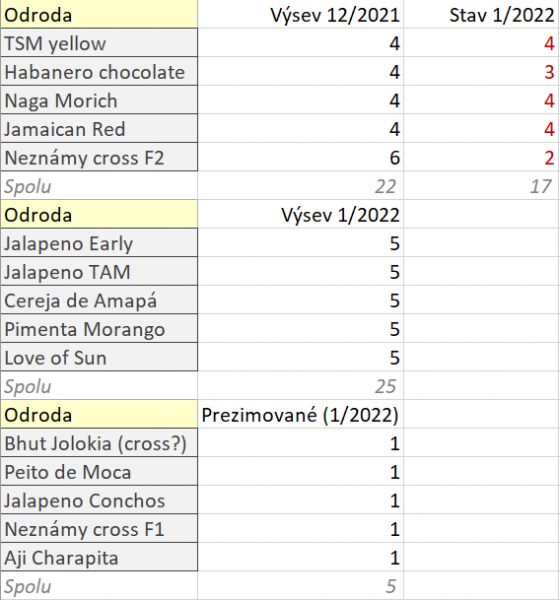Click the Pimenta Morango cell
The width and height of the screenshot is (560, 600).
click(99, 329)
